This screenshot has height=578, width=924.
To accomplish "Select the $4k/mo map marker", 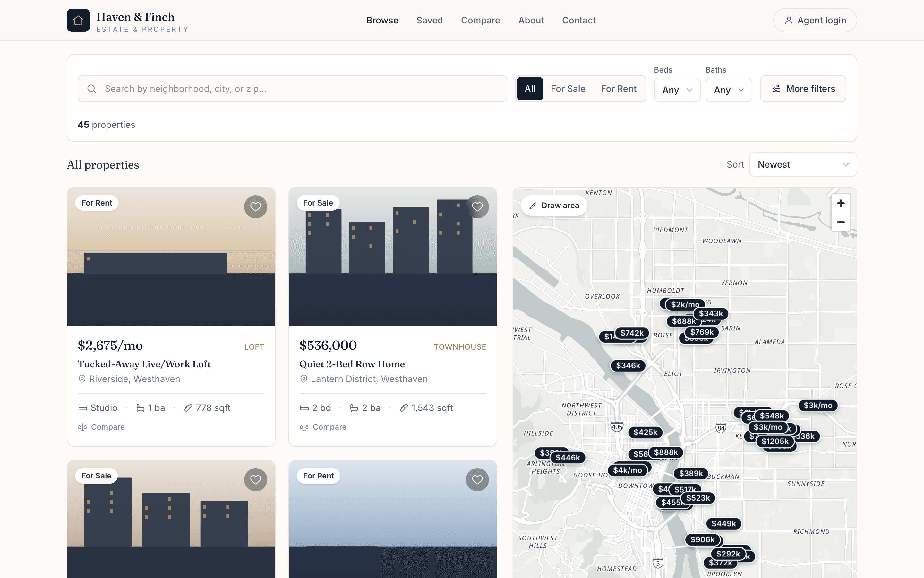I will coord(627,470).
